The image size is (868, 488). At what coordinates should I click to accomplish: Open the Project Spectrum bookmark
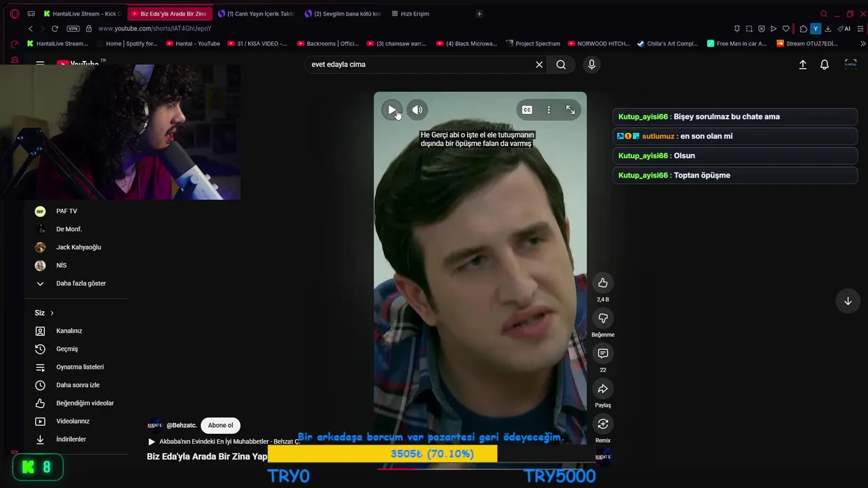[533, 43]
